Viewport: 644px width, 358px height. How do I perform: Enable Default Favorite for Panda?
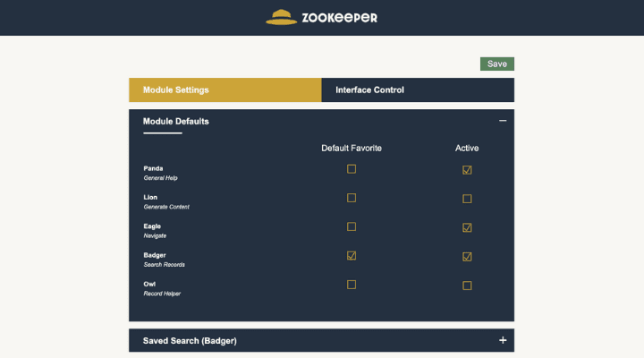pyautogui.click(x=352, y=169)
